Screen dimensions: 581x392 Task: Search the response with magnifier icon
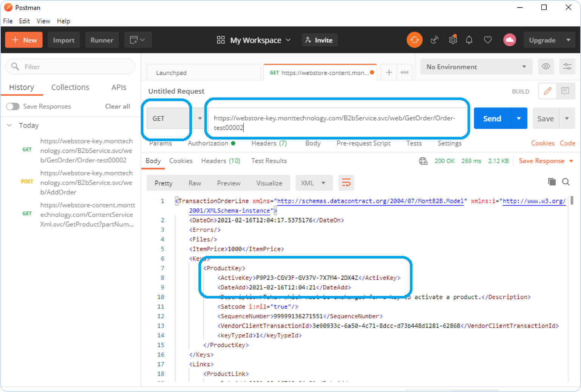566,182
